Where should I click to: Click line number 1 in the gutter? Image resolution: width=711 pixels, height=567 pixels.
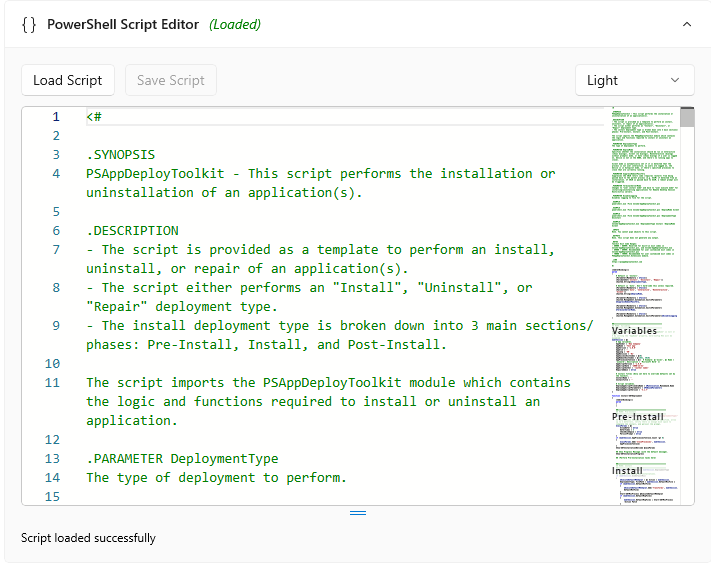pyautogui.click(x=56, y=117)
